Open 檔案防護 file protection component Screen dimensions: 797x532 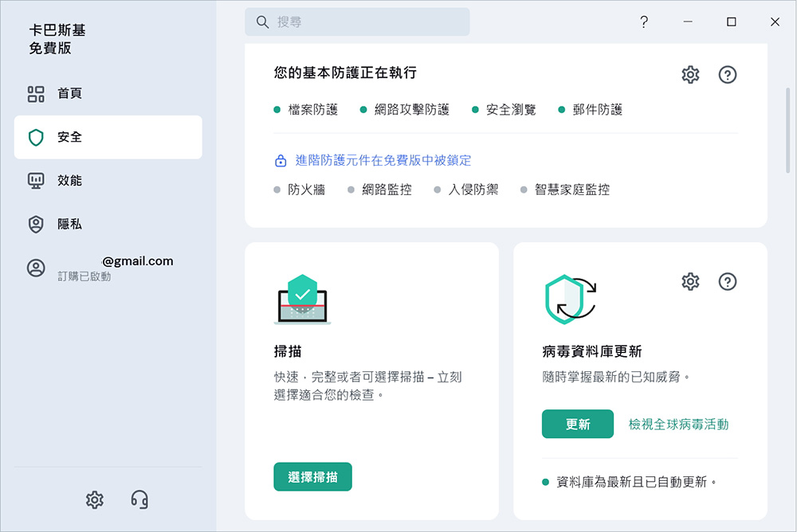point(306,110)
